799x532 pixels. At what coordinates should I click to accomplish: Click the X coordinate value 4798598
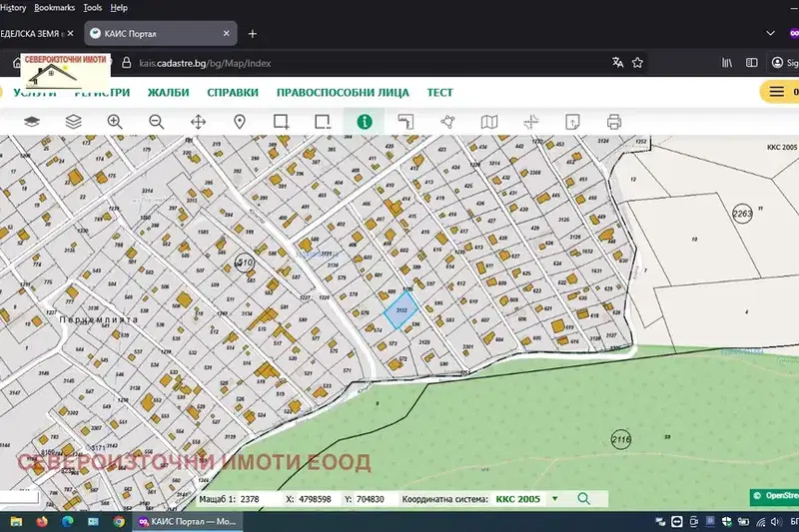pos(316,499)
